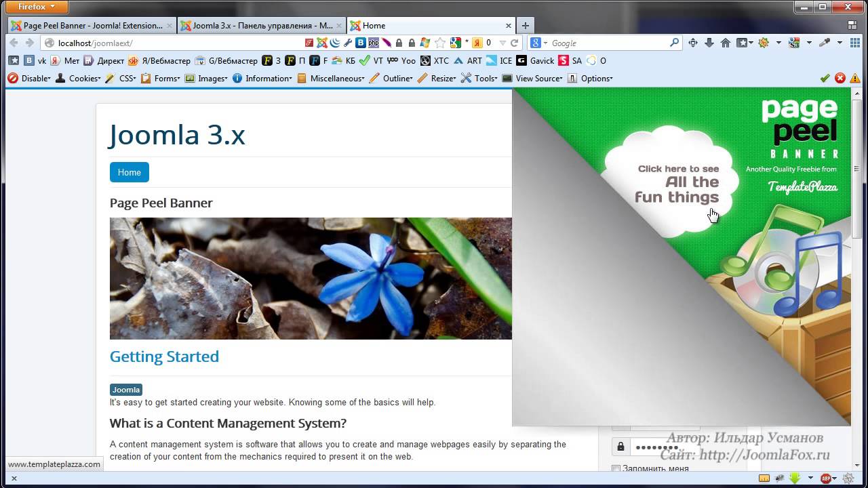Image resolution: width=868 pixels, height=488 pixels.
Task: Click the ColorZilla eyedropper icon
Action: 825,43
